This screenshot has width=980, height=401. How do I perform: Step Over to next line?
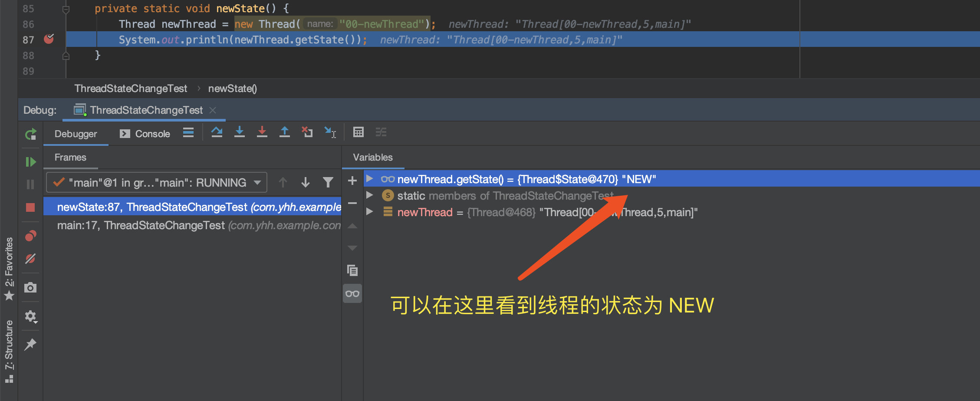[x=217, y=132]
